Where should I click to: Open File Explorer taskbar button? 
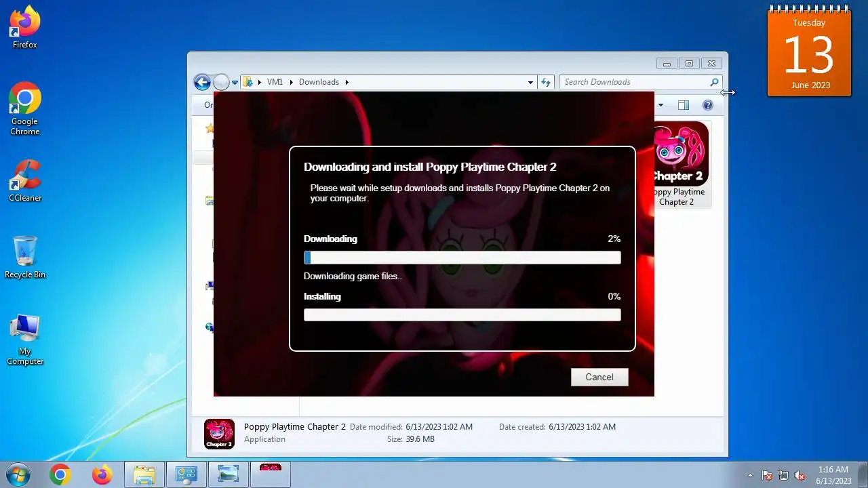[144, 475]
